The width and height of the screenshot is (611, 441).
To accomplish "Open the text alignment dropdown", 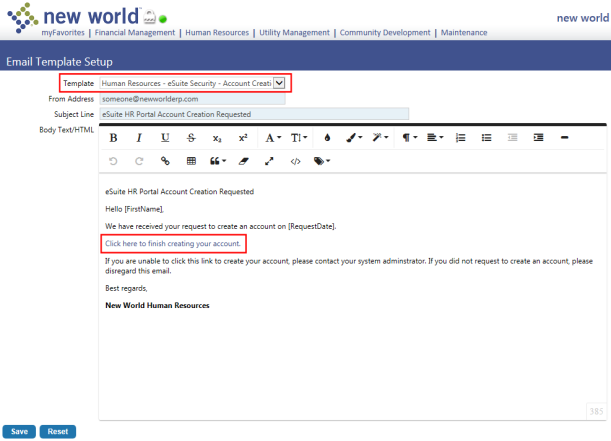I will click(435, 137).
